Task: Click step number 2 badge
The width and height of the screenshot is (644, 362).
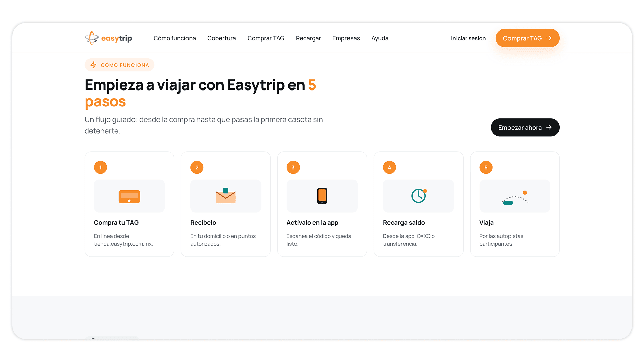Action: [x=197, y=167]
